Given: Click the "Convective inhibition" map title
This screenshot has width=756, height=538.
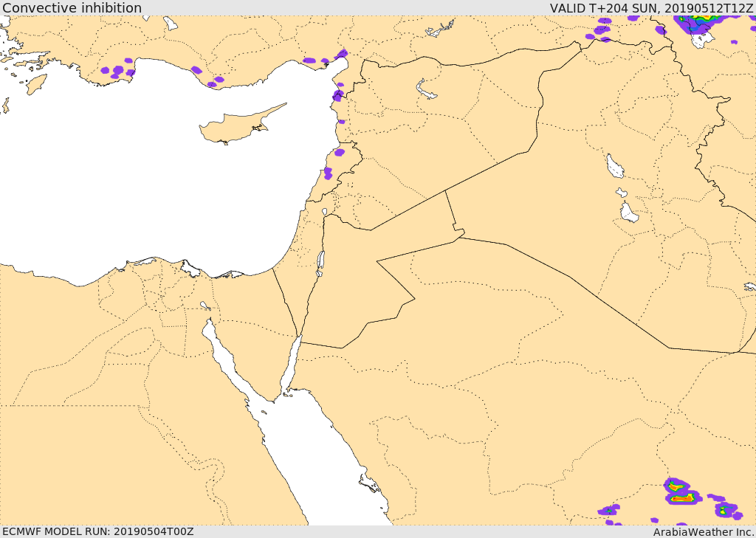Looking at the screenshot, I should 72,8.
